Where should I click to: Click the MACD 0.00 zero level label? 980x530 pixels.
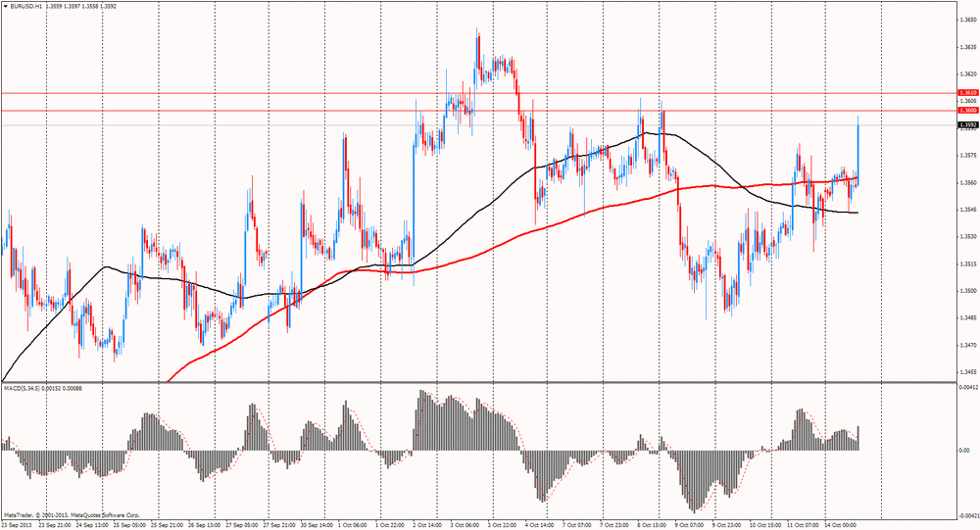[x=965, y=450]
